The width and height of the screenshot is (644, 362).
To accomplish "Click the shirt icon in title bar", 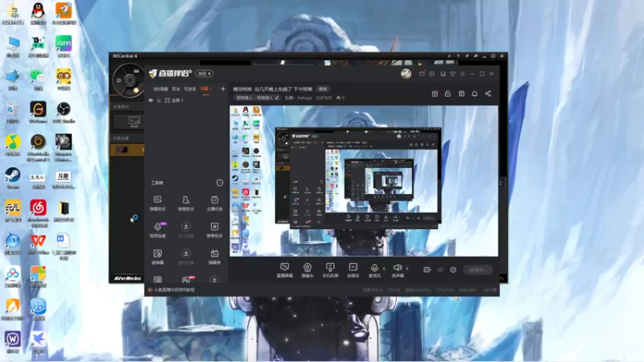I will point(452,74).
